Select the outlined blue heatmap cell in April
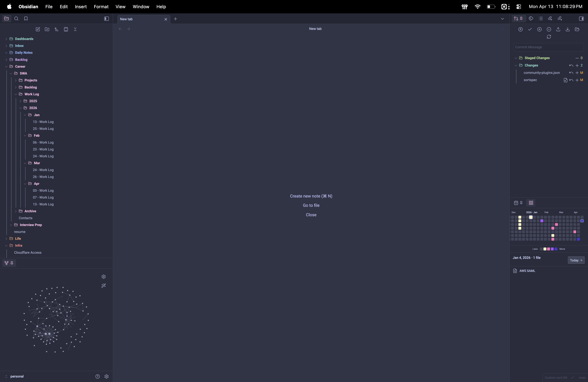Screen dimensions: 588x382 coord(582,221)
